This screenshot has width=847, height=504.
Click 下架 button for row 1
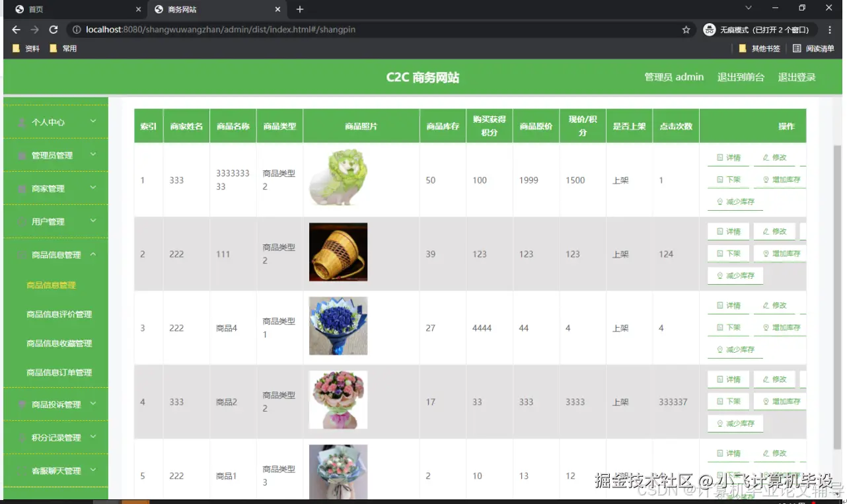point(729,180)
